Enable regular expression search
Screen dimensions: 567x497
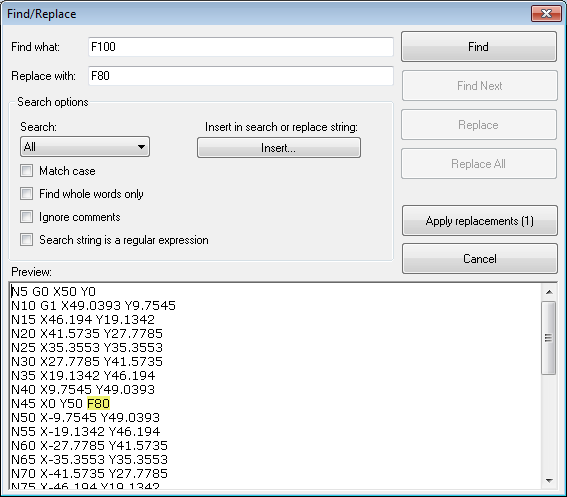pyautogui.click(x=26, y=239)
